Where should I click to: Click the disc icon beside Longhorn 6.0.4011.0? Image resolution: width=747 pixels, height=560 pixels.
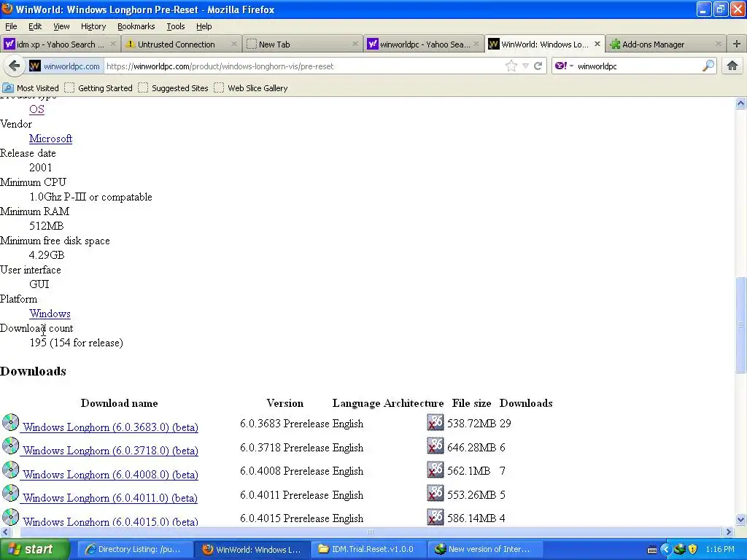click(10, 494)
